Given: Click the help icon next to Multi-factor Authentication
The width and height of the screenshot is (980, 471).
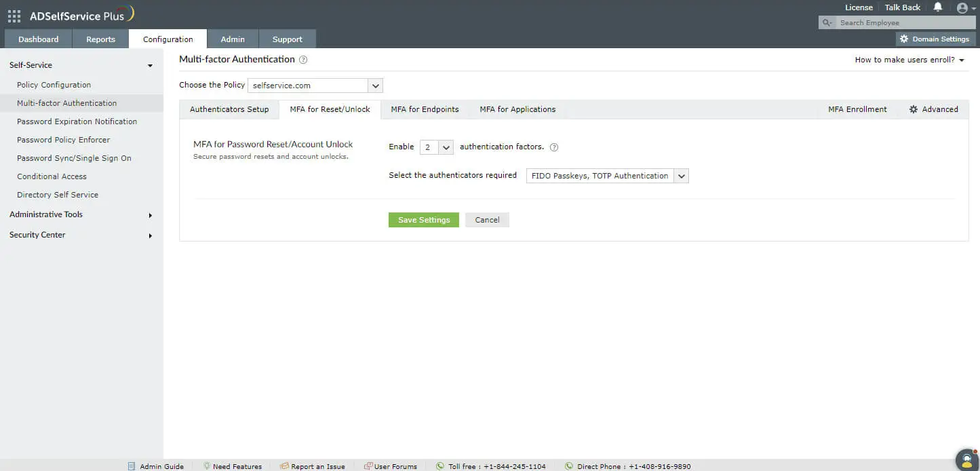Looking at the screenshot, I should pyautogui.click(x=302, y=59).
